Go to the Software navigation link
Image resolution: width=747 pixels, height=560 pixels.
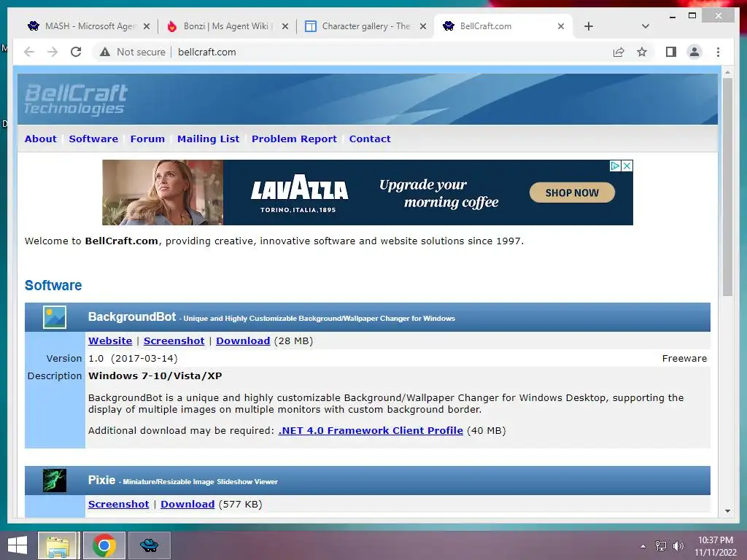pos(93,139)
